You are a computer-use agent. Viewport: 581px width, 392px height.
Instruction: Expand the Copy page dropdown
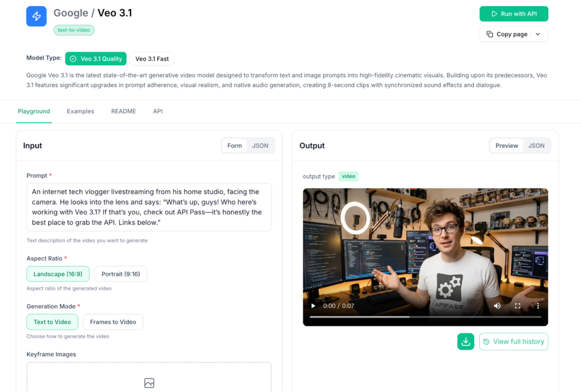(x=537, y=34)
